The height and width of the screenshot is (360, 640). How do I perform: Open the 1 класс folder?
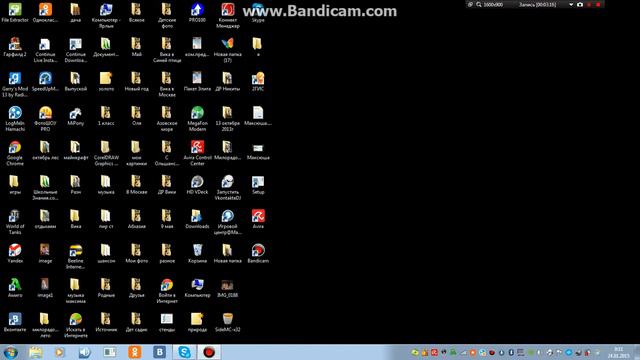coord(106,116)
